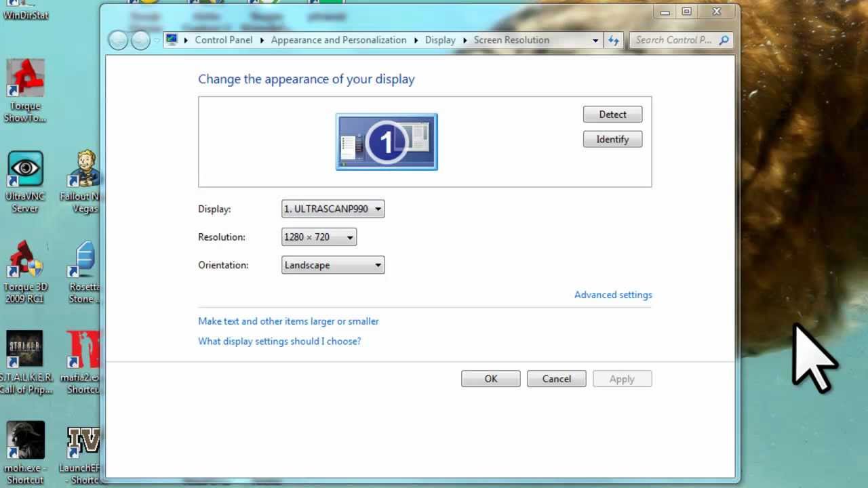Click the Detect button
The image size is (868, 488).
pyautogui.click(x=612, y=114)
